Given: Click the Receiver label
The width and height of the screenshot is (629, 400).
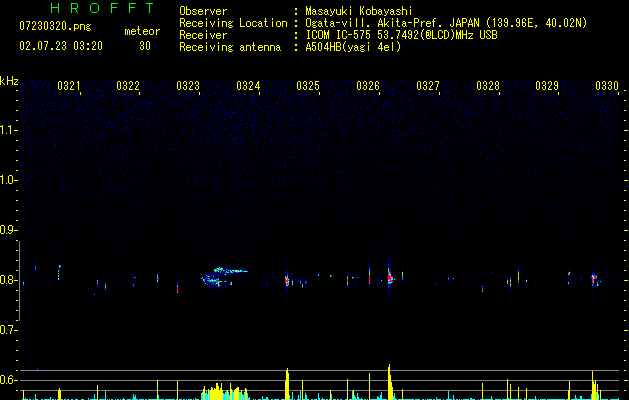Looking at the screenshot, I should 203,35.
